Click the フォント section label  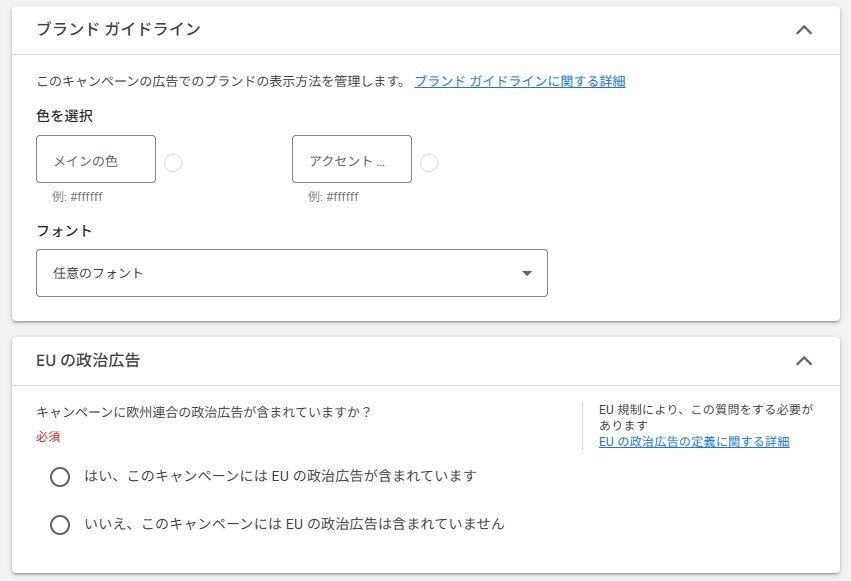click(x=64, y=231)
